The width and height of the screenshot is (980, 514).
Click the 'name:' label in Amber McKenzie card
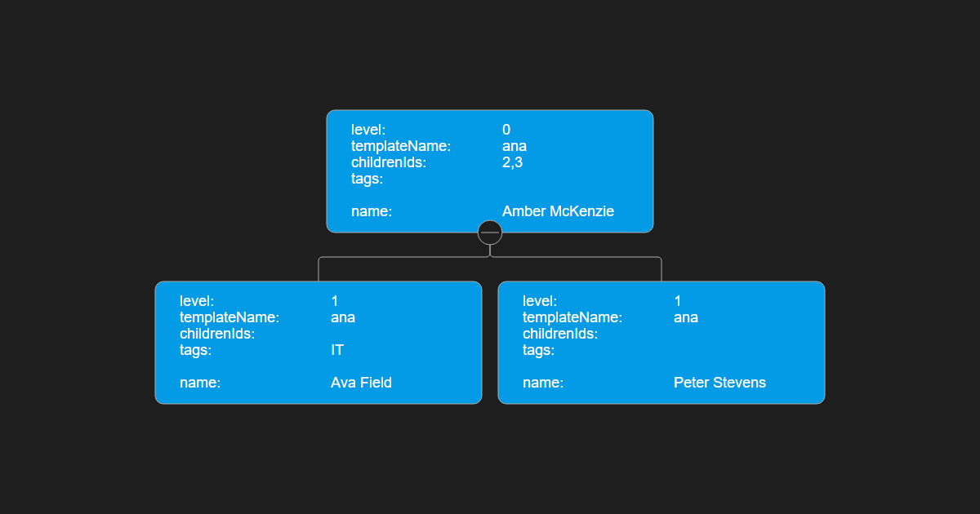[x=372, y=211]
